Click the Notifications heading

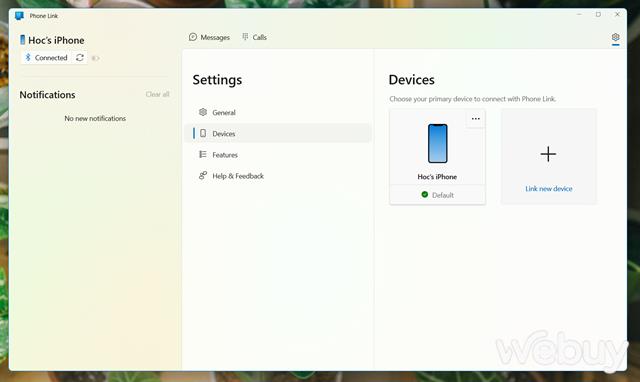tap(47, 95)
